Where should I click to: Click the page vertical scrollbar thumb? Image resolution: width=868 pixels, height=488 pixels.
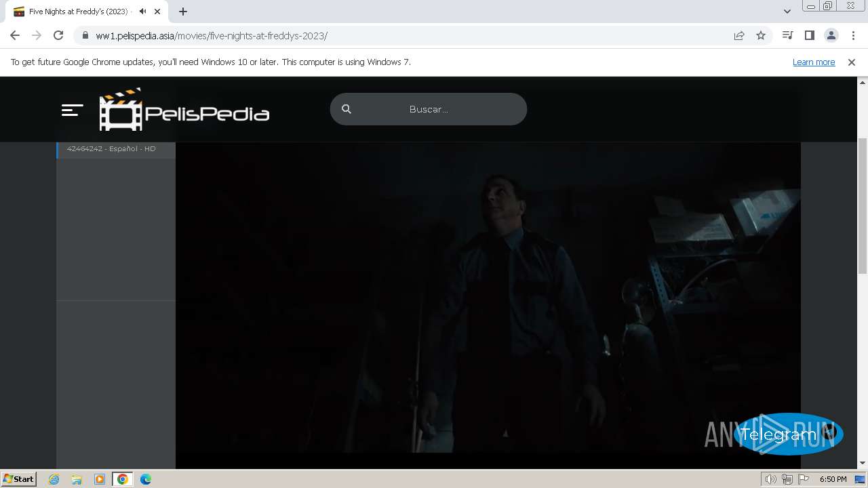coord(863,205)
